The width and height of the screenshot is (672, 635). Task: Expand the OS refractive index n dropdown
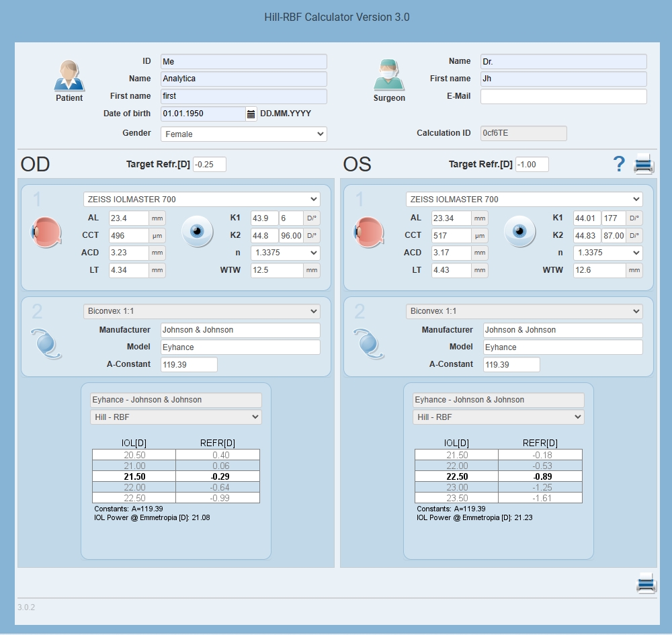pos(607,253)
